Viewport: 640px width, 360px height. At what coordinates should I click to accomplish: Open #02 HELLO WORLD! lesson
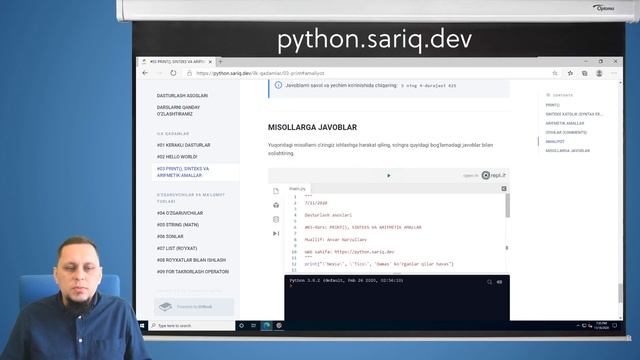point(177,157)
